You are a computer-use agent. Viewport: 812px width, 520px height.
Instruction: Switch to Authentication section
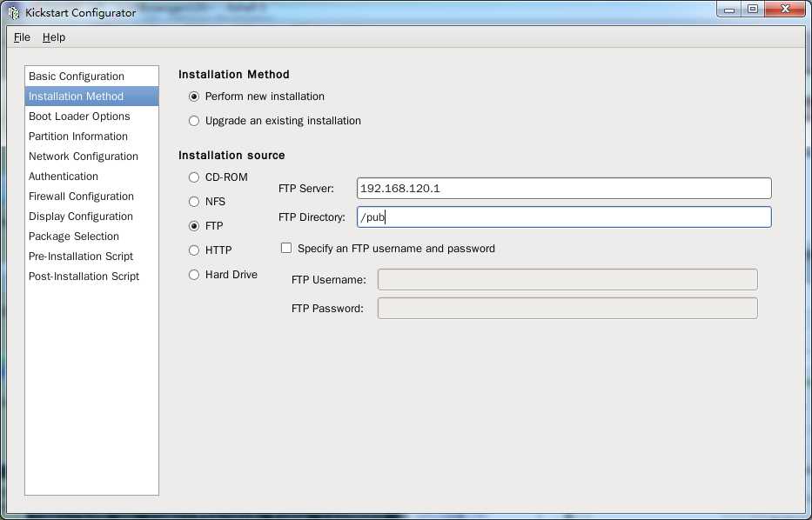coord(91,177)
